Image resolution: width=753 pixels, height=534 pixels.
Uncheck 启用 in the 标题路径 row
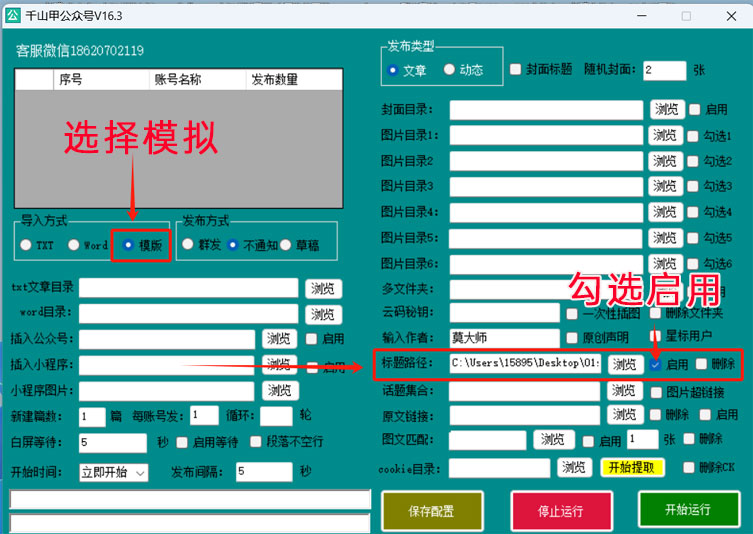tap(656, 365)
